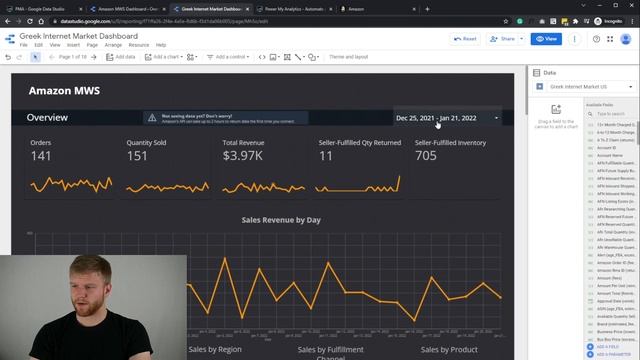Image resolution: width=640 pixels, height=360 pixels.
Task: Switch to the Amazon MWS Dashboard browser tab
Action: click(127, 9)
